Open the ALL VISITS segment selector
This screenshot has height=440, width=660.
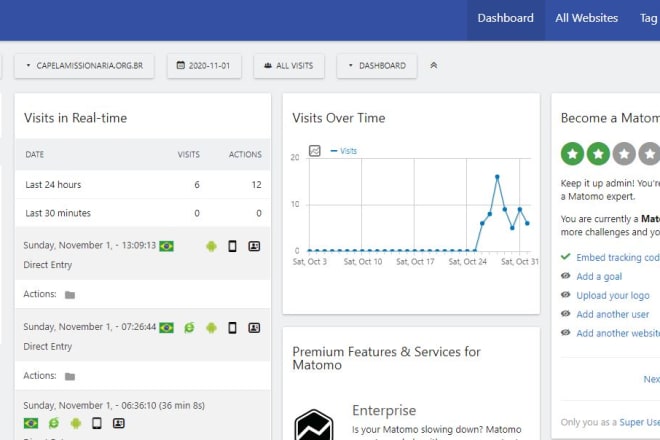point(289,66)
